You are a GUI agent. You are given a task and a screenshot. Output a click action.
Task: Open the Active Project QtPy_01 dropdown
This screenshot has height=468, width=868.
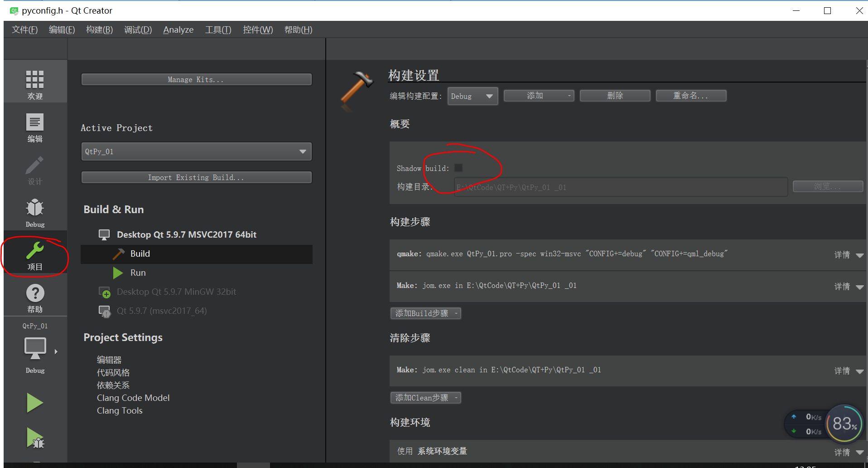pos(197,151)
